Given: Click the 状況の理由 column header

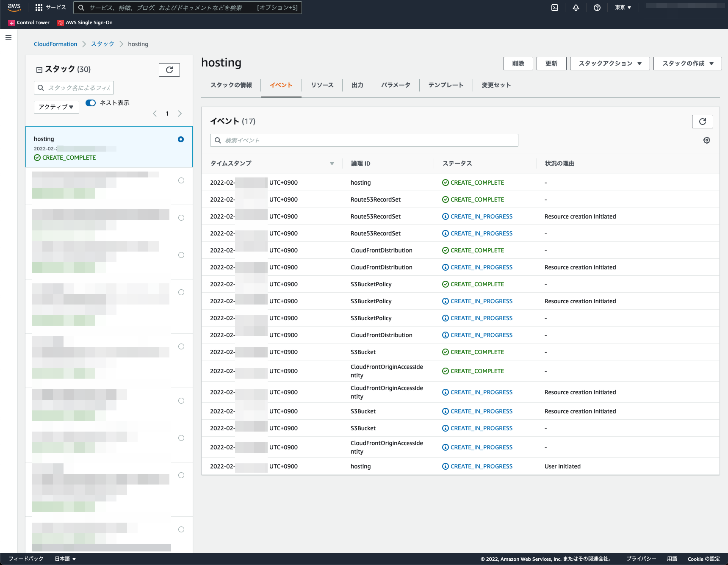Looking at the screenshot, I should 559,163.
